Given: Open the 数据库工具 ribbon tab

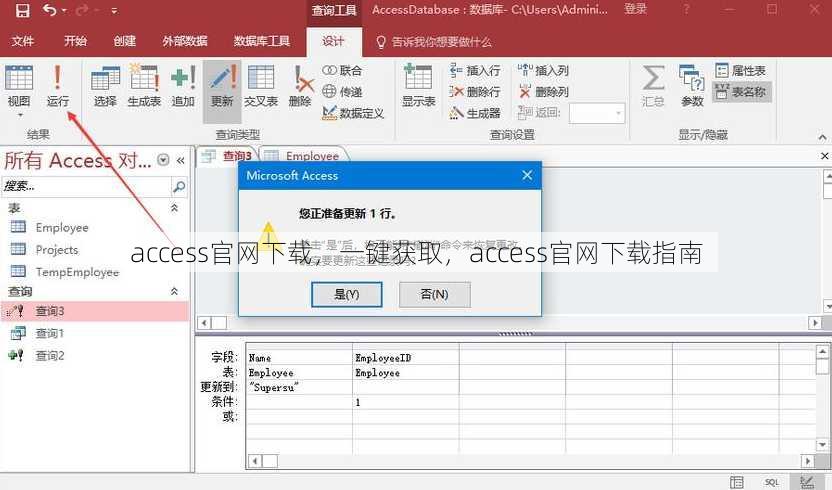Looking at the screenshot, I should pyautogui.click(x=262, y=41).
